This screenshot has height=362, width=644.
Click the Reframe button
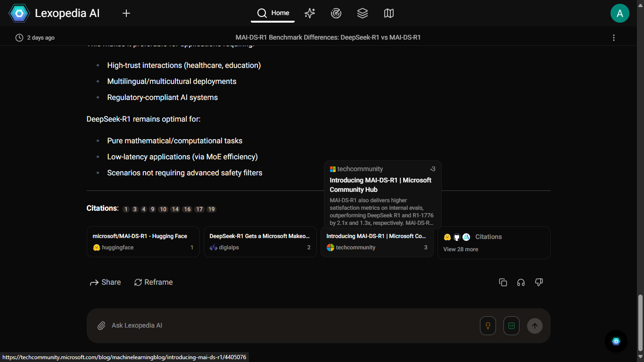tap(154, 282)
